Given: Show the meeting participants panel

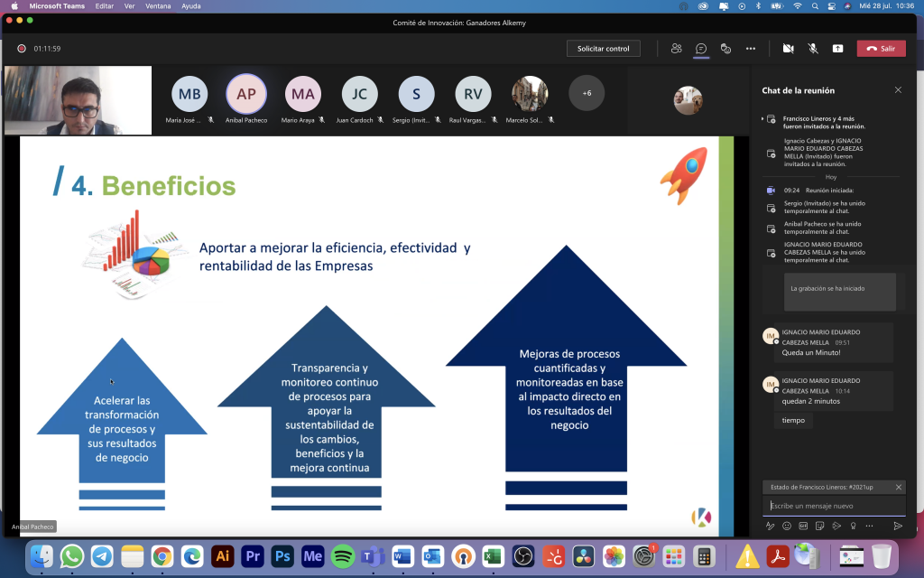Looking at the screenshot, I should point(676,49).
